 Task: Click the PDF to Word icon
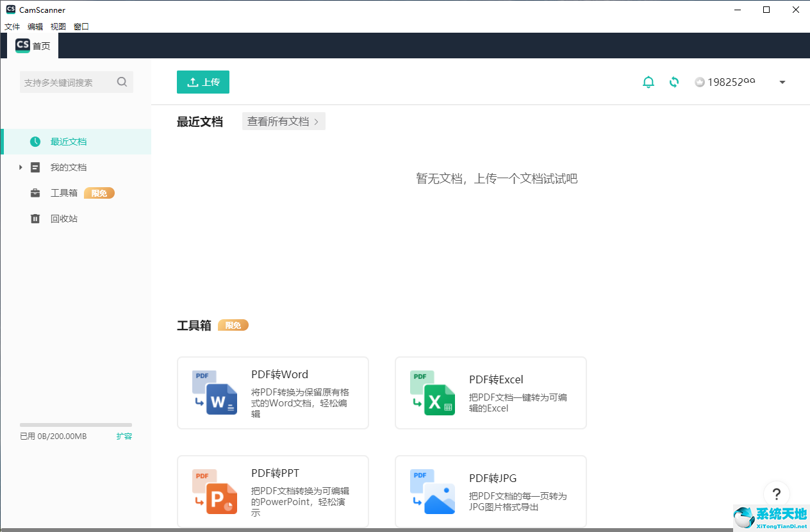pos(215,392)
